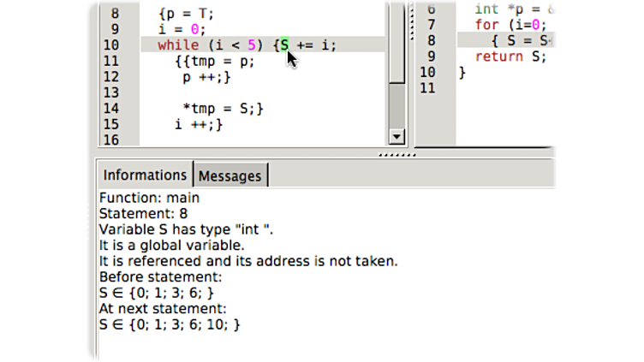Click the 'i ++;' statement on line 15
The image size is (644, 362).
[198, 125]
